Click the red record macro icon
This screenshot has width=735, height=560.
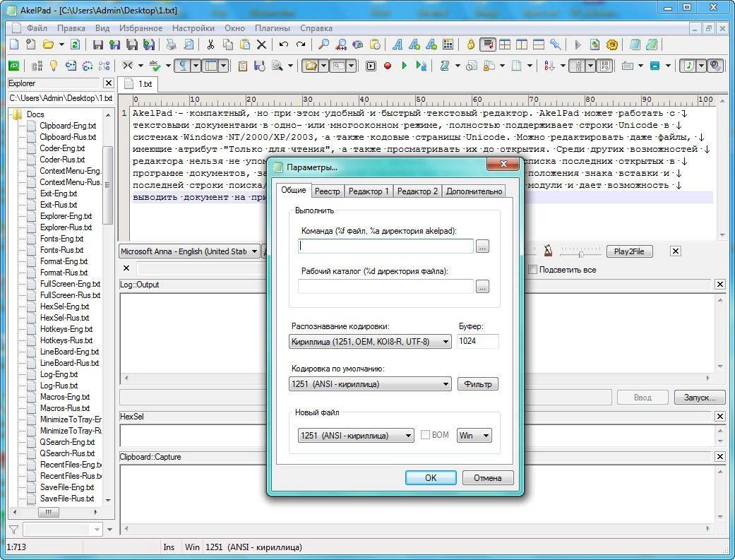[x=388, y=66]
